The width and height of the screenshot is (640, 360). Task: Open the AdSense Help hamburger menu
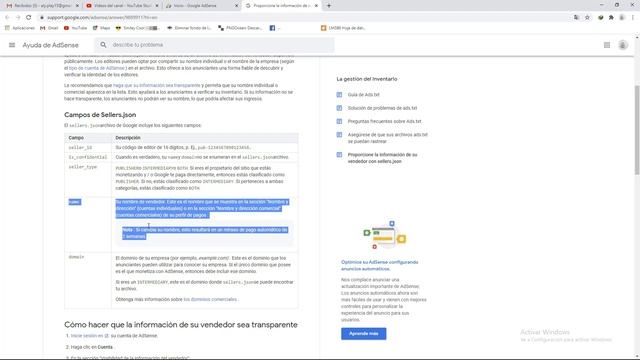tap(12, 45)
